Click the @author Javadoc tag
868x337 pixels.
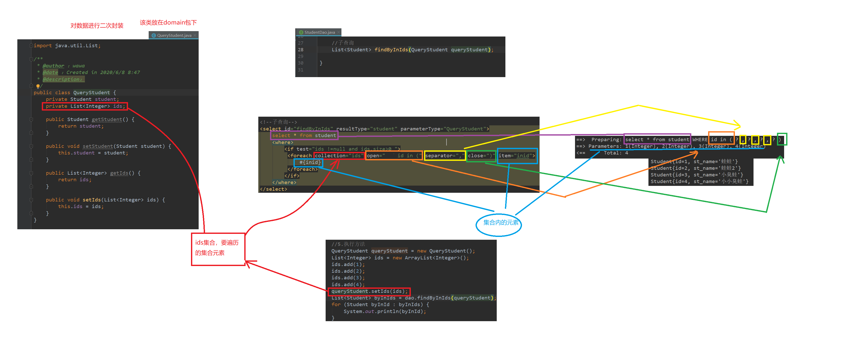[53, 66]
